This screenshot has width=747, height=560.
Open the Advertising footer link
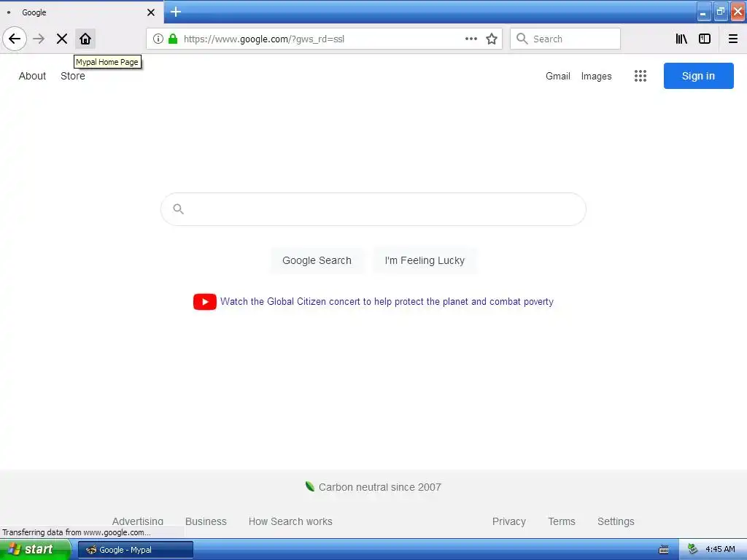point(138,521)
